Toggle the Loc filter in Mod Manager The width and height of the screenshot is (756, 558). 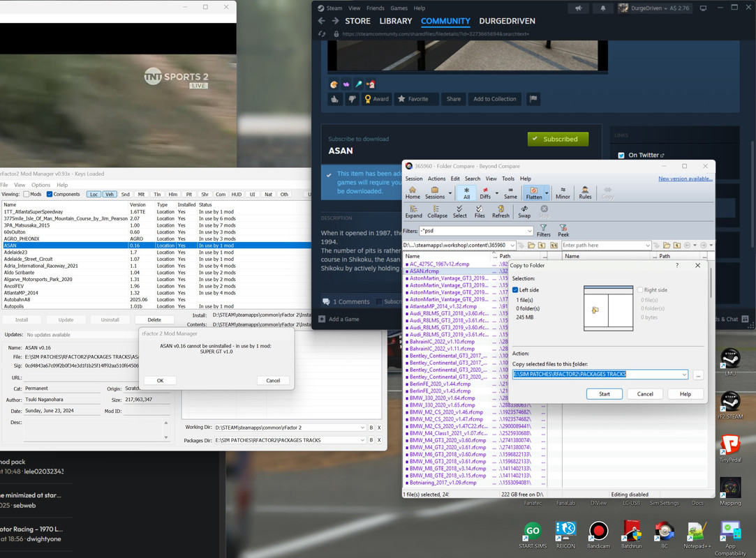[x=94, y=194]
